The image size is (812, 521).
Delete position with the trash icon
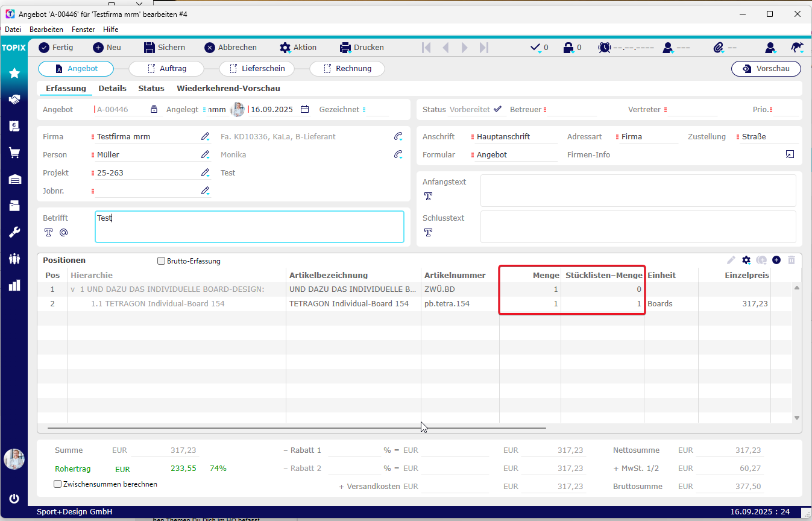click(x=792, y=260)
